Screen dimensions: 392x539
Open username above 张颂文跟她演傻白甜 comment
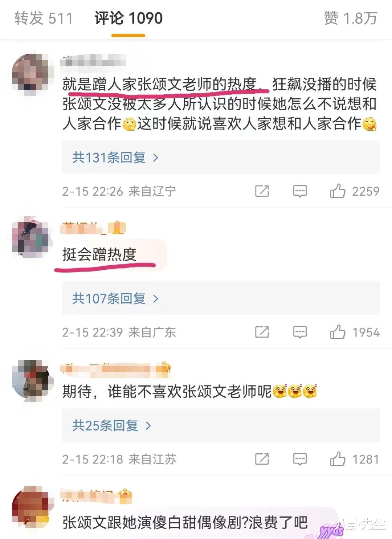[97, 495]
